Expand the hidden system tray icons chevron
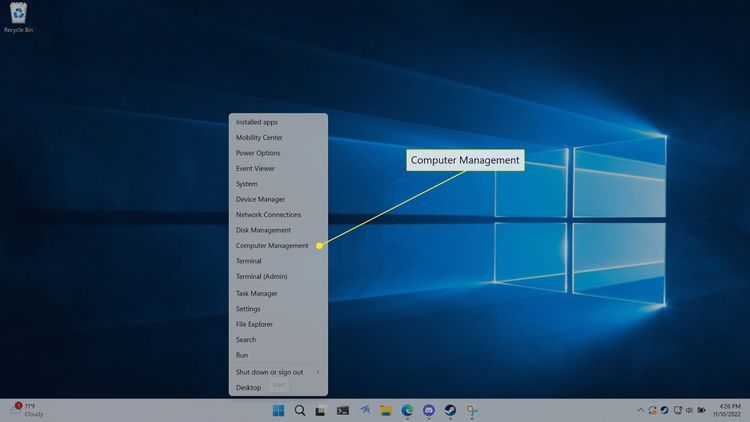 point(640,410)
